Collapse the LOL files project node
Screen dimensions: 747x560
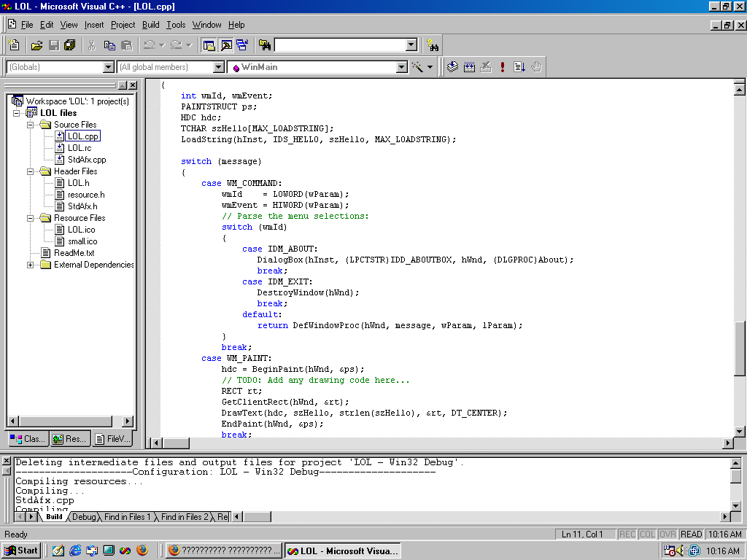[x=17, y=113]
